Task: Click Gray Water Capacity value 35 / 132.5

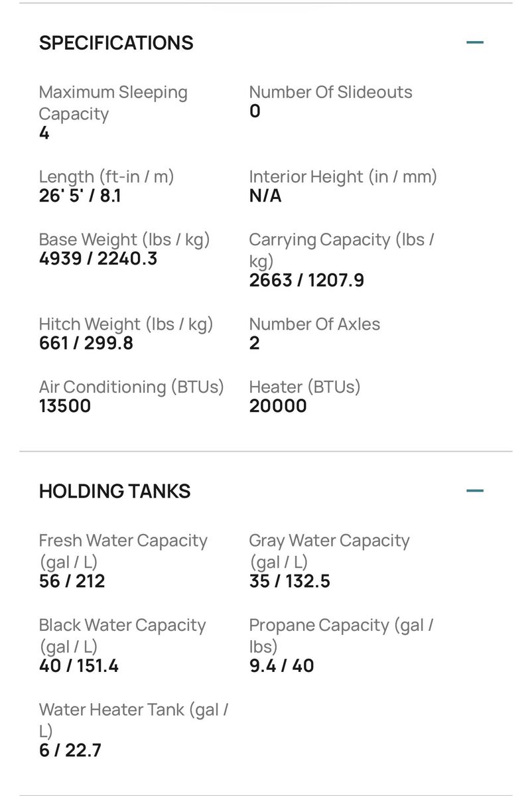Action: point(290,582)
